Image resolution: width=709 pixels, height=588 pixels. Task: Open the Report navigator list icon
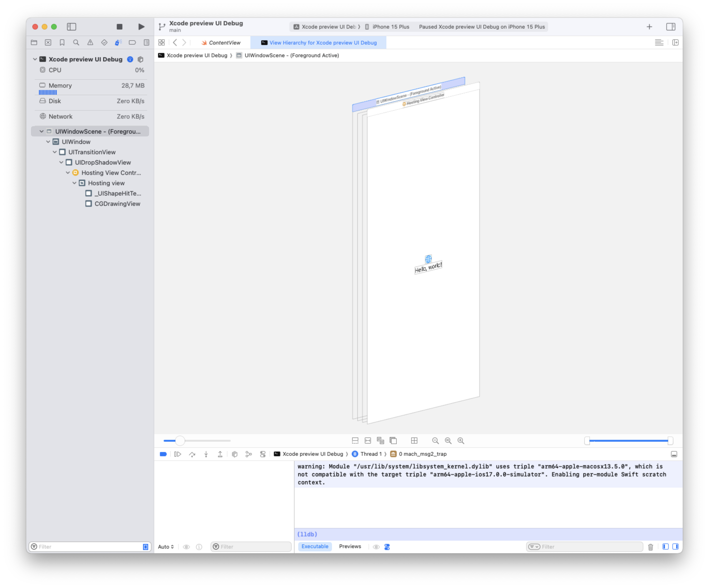(147, 42)
